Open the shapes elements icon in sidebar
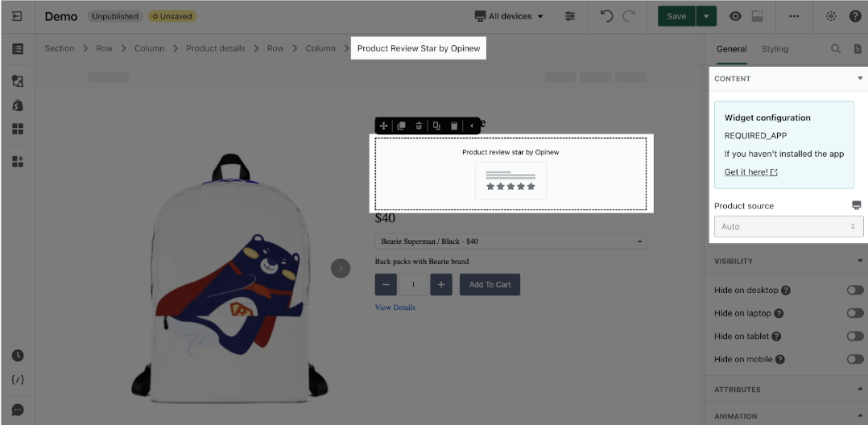 click(18, 81)
